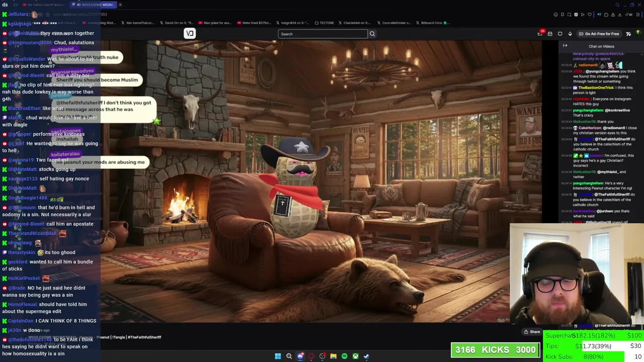The image size is (644, 362).
Task: Open the browser extensions cube icon
Action: click(606, 15)
